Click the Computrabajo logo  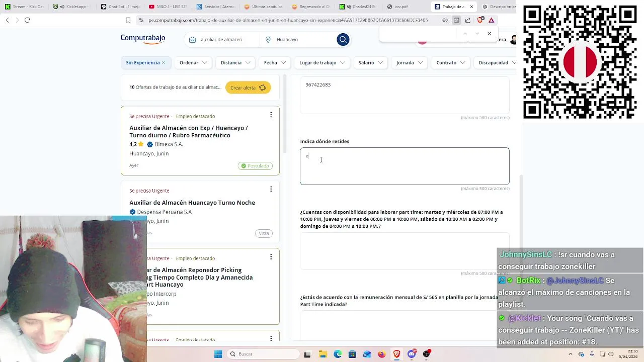[143, 39]
